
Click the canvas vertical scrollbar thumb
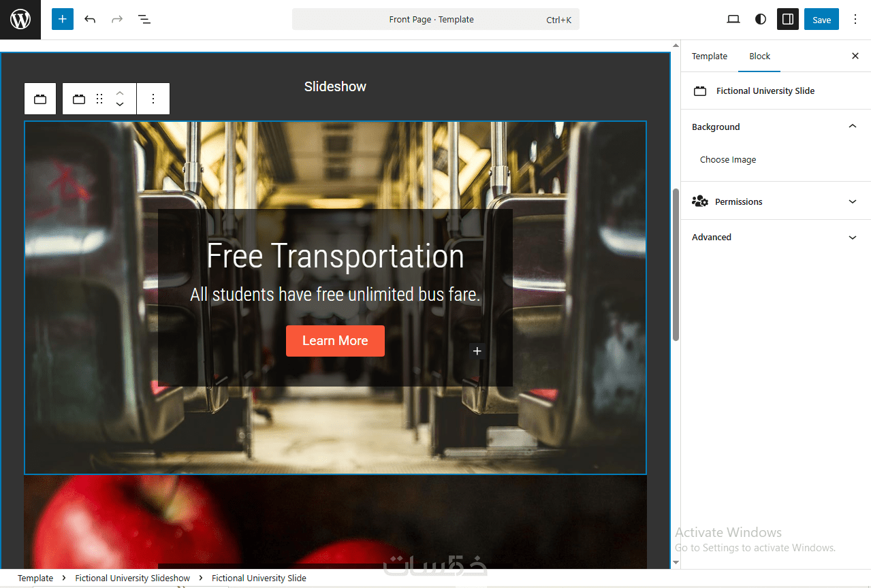click(676, 265)
